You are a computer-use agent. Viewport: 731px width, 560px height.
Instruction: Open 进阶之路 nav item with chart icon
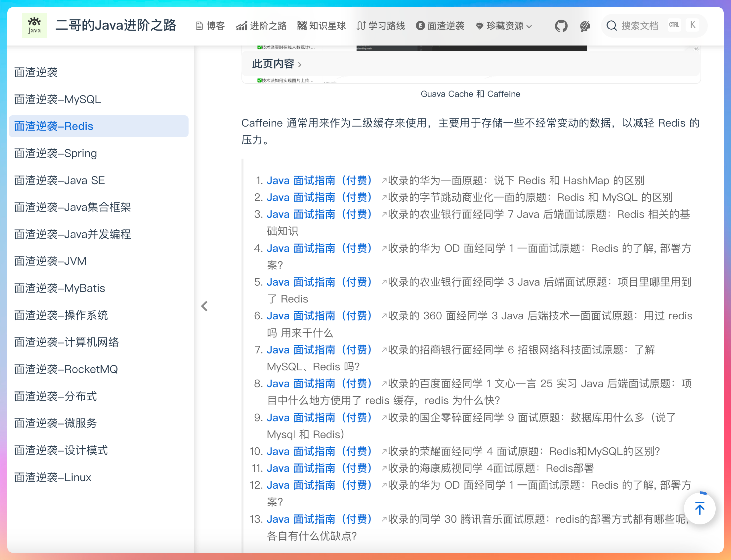click(261, 26)
